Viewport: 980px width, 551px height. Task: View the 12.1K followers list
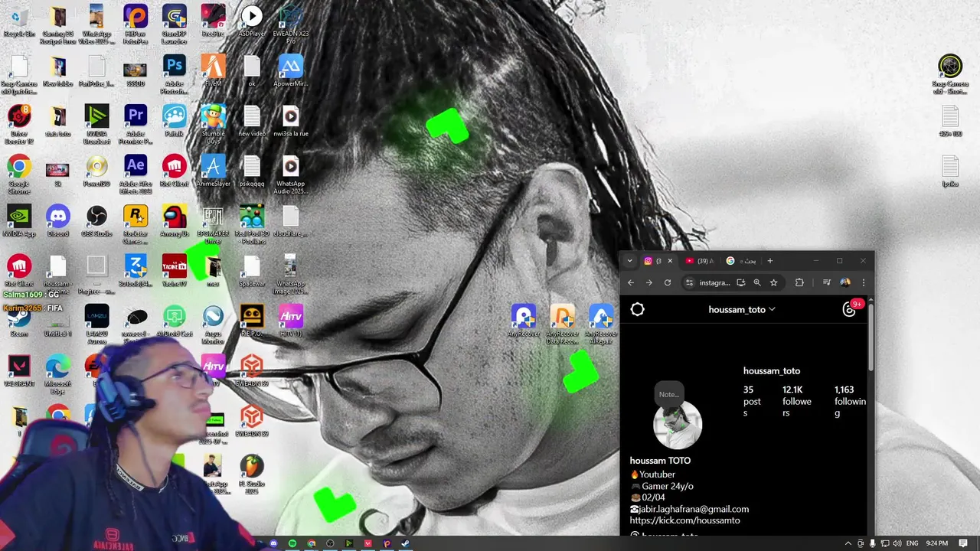point(796,401)
